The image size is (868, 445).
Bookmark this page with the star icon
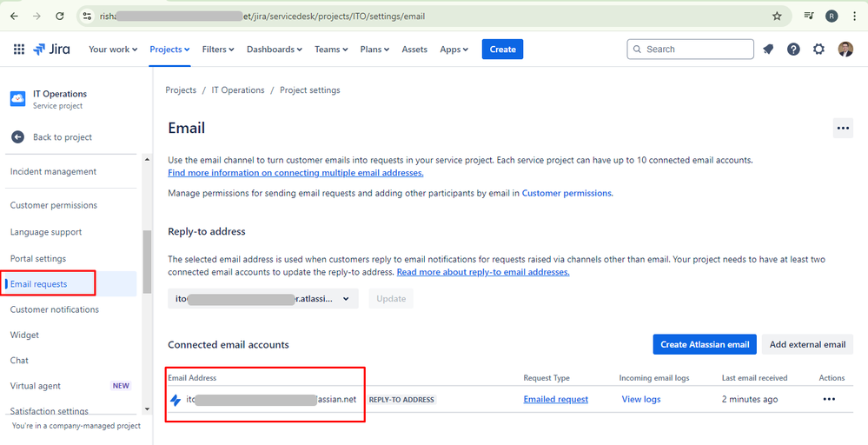[x=778, y=16]
